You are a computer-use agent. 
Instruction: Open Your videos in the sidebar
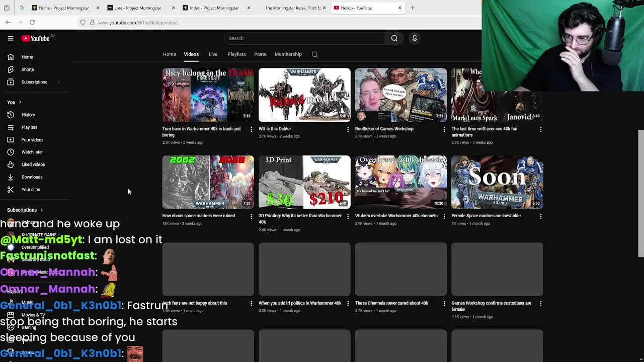[x=32, y=140]
